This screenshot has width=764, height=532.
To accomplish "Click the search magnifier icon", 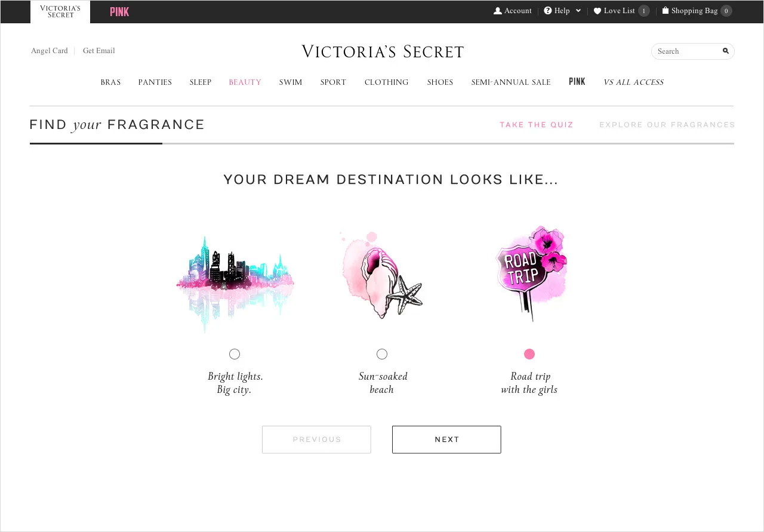I will (726, 51).
